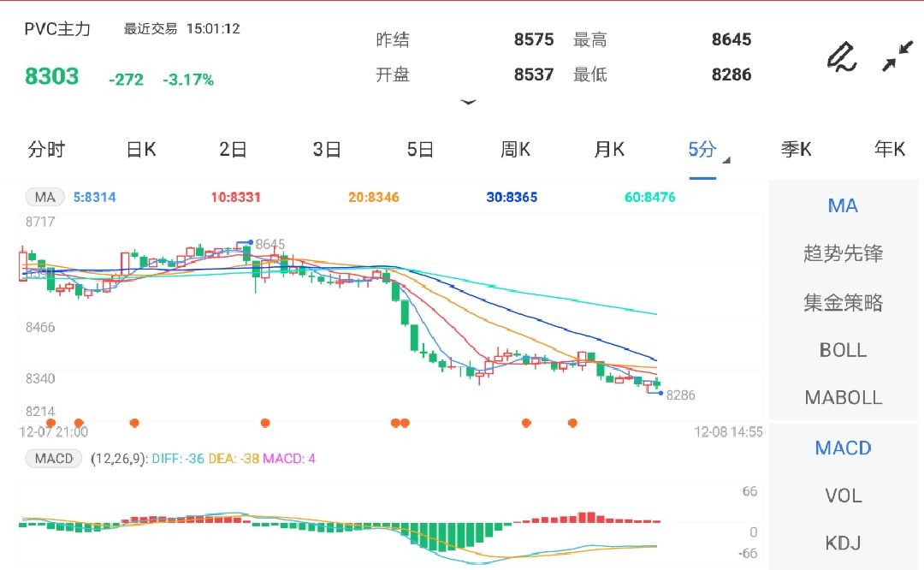Click the MACD: 4 reading in pink
This screenshot has height=570, width=924.
point(289,459)
